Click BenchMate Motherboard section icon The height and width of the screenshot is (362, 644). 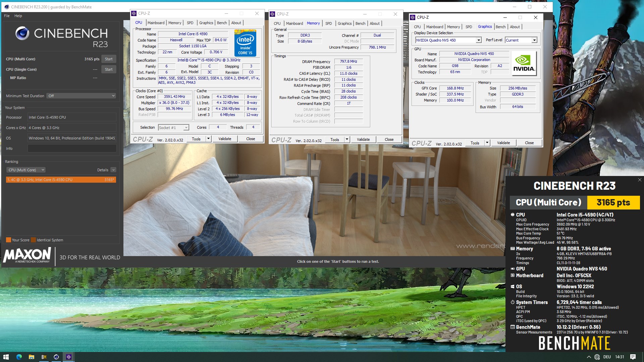click(513, 276)
